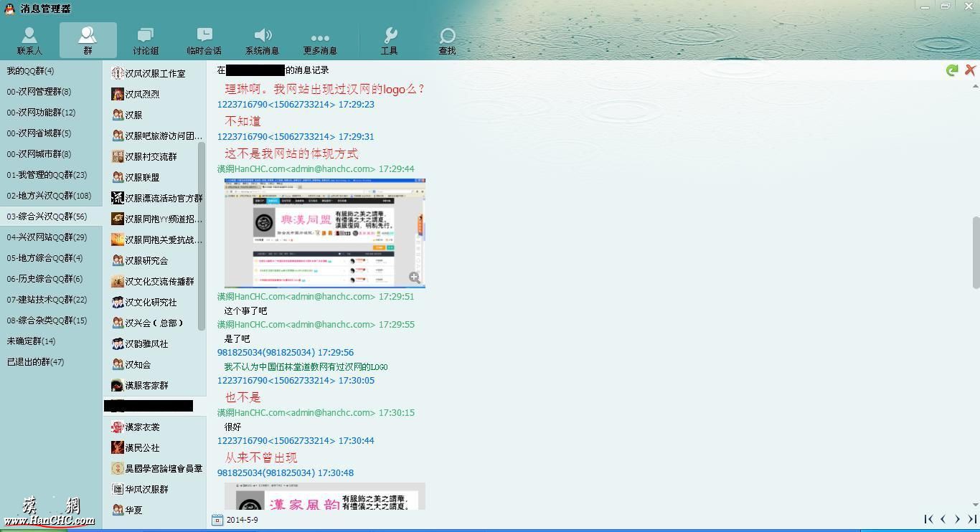Go to the first page of records
Screen dimensions: 980x532
pyautogui.click(x=928, y=519)
